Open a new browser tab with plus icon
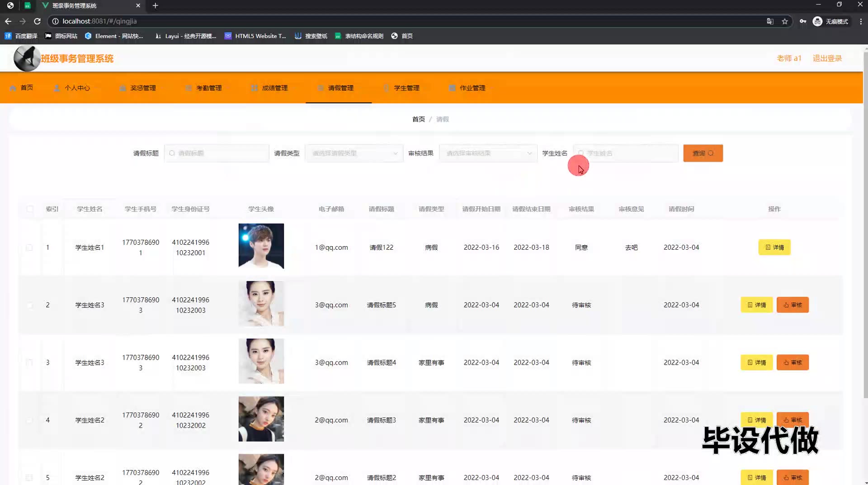 coord(155,5)
